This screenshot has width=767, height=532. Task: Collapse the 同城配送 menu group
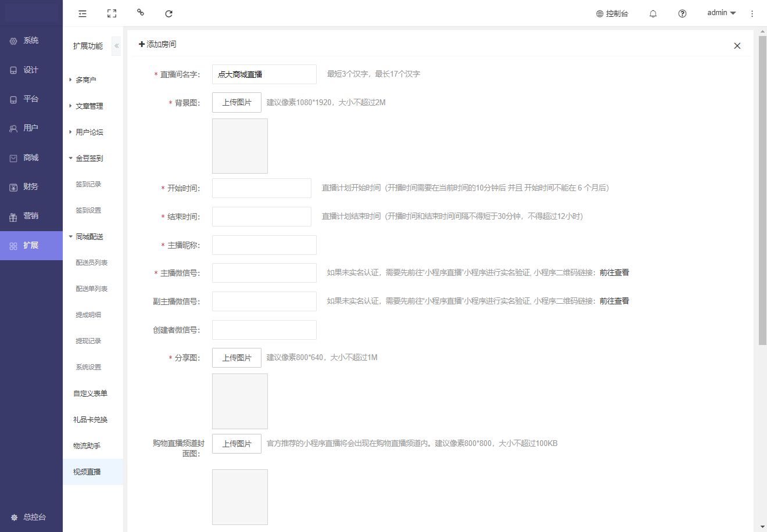pyautogui.click(x=89, y=236)
